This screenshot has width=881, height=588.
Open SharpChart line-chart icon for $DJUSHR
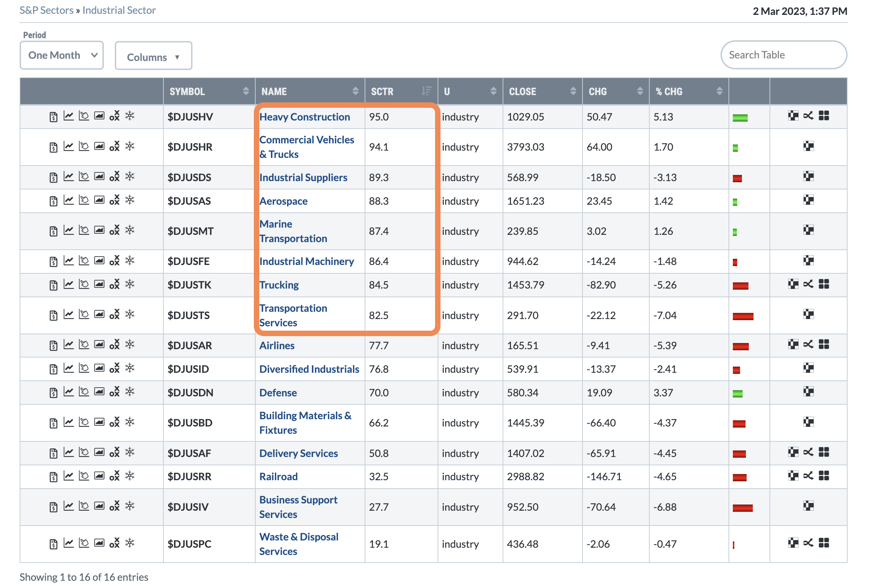(68, 146)
